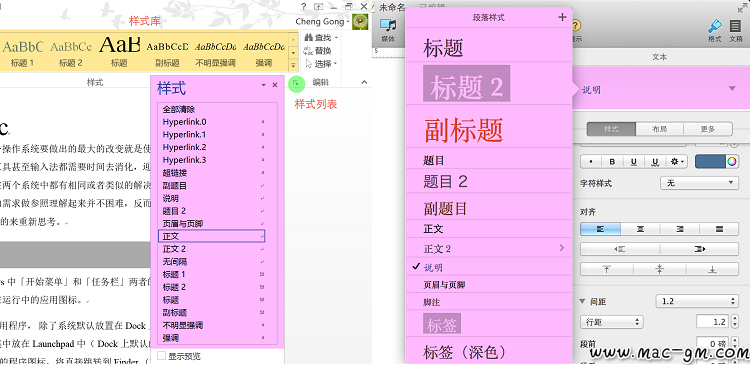The height and width of the screenshot is (365, 750).
Task: Click the Replace (替换) icon
Action: coord(309,51)
